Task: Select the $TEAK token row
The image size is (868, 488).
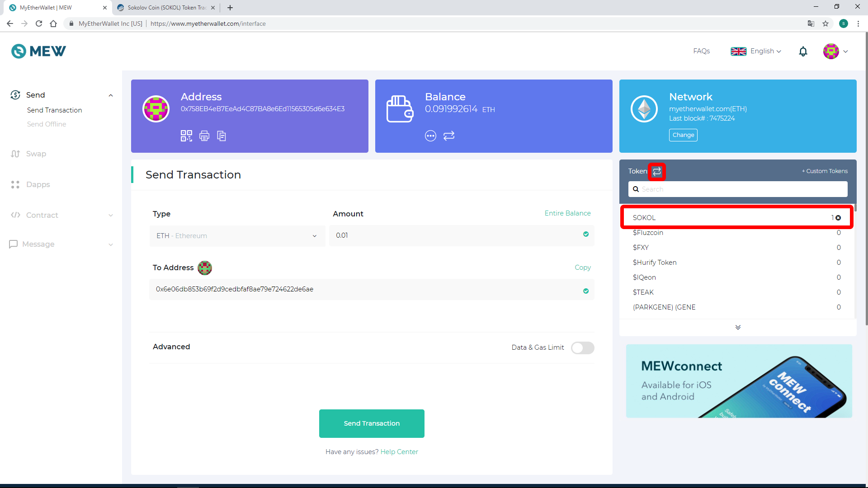Action: (x=737, y=292)
